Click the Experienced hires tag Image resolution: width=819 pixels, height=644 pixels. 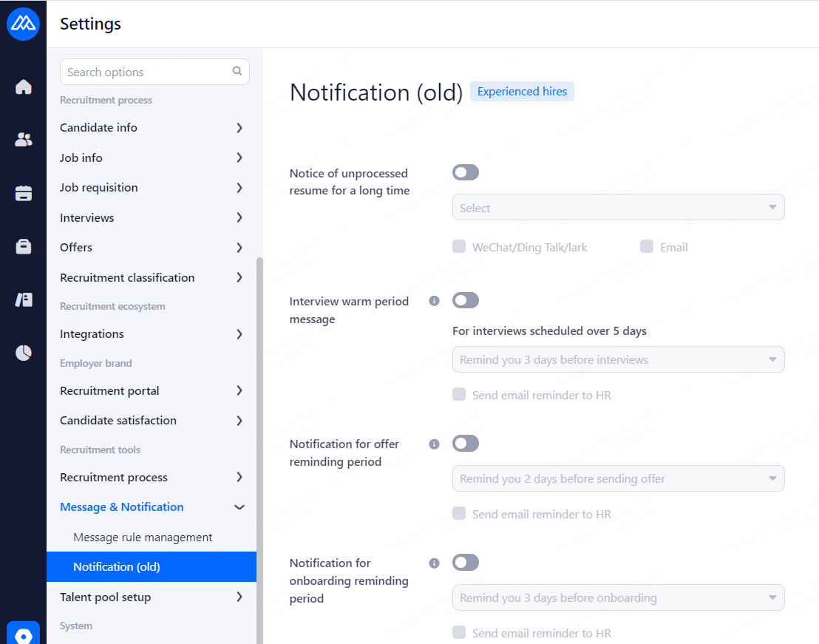click(x=522, y=92)
